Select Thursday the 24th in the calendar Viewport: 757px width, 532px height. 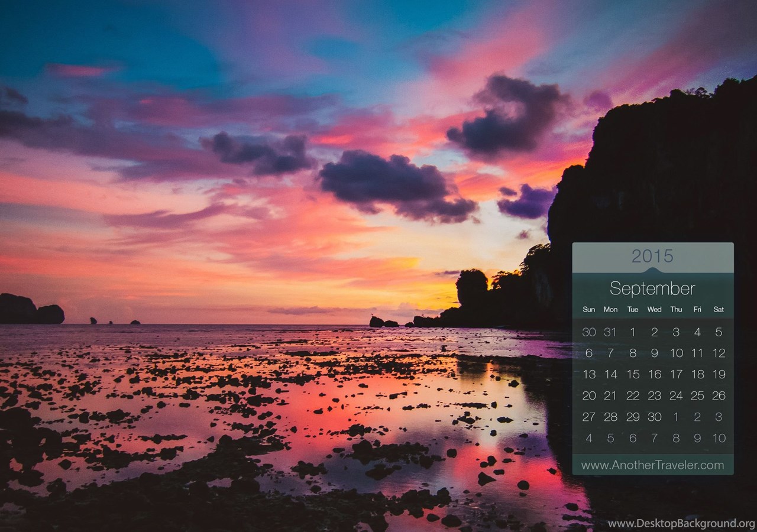click(x=676, y=395)
